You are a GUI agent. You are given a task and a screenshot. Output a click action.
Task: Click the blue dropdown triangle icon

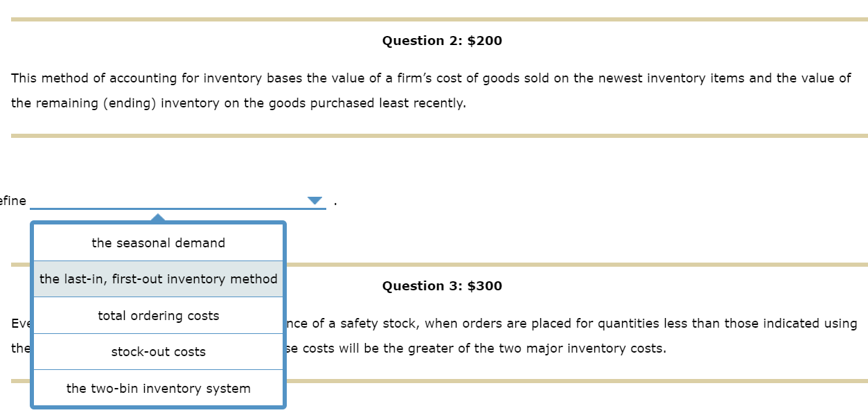(x=315, y=200)
